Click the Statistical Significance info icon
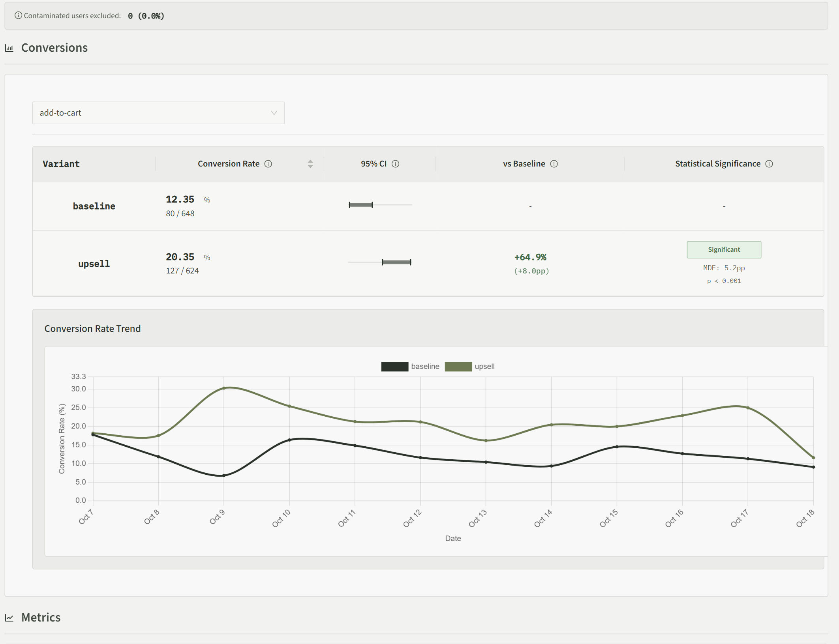Screen dimensions: 839x644 tap(769, 164)
